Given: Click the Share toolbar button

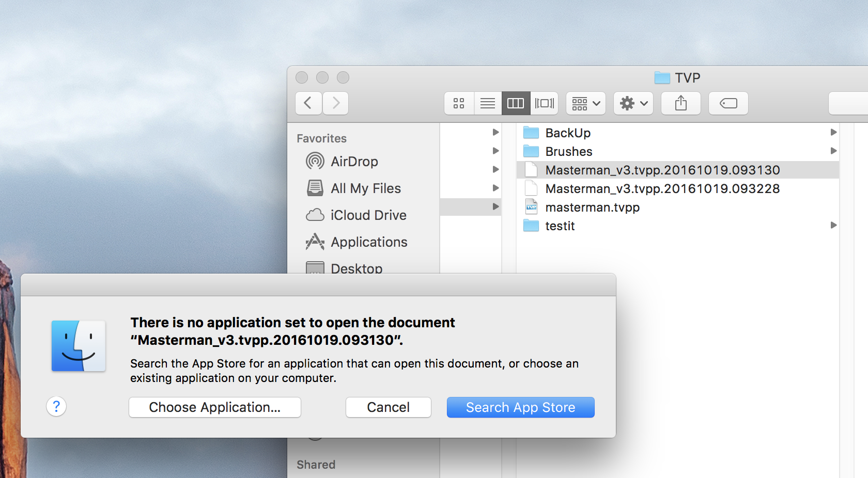Looking at the screenshot, I should point(681,103).
